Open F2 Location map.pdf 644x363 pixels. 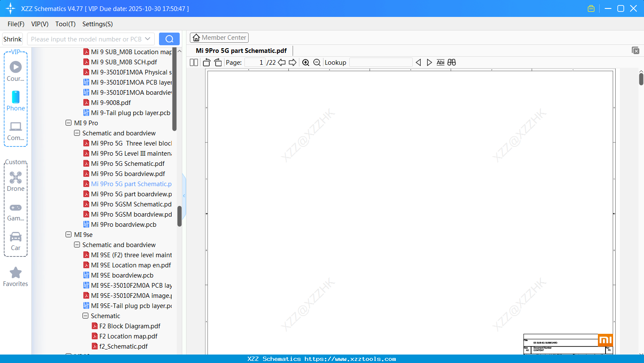tap(124, 336)
